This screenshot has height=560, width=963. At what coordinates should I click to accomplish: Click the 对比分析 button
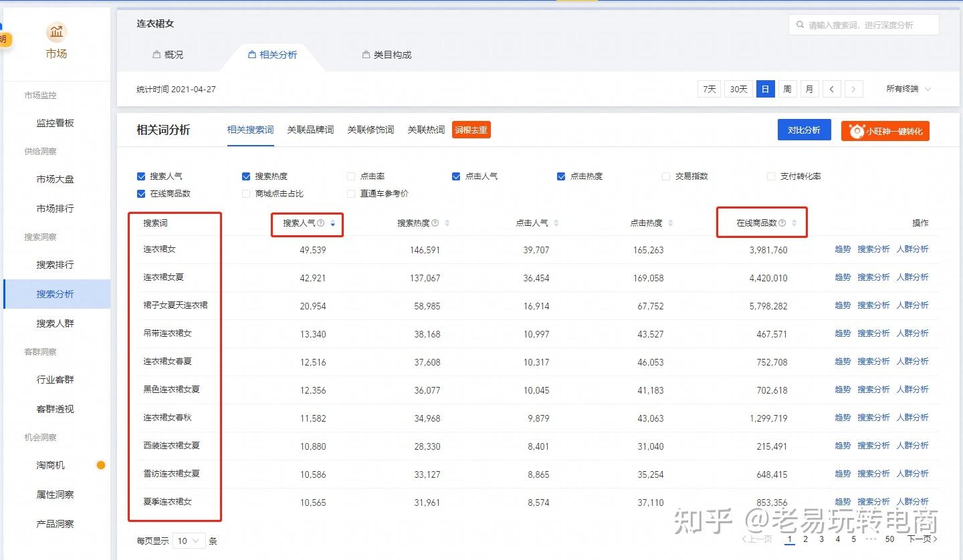point(804,130)
